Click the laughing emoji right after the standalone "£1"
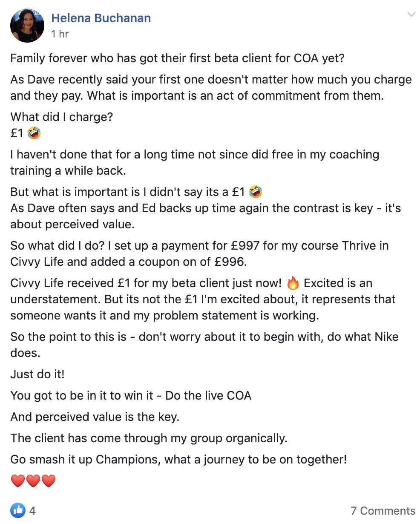The width and height of the screenshot is (420, 524). pos(34,133)
